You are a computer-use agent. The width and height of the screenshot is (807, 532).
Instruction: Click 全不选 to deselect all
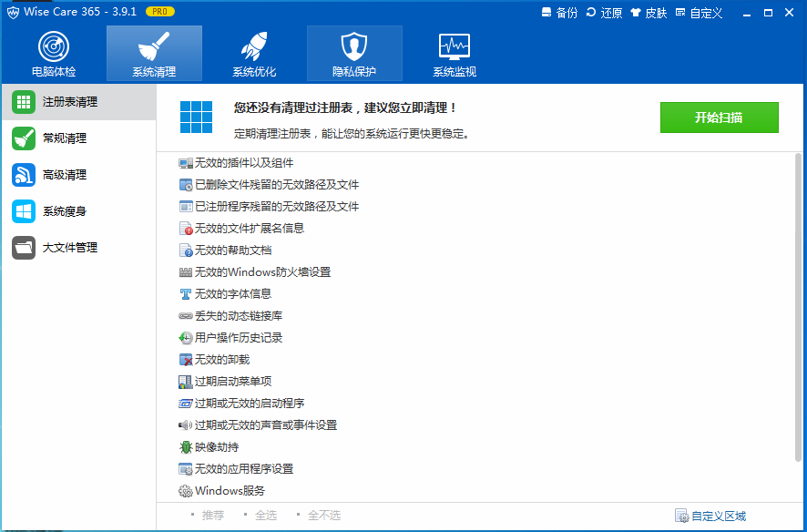pos(323,516)
